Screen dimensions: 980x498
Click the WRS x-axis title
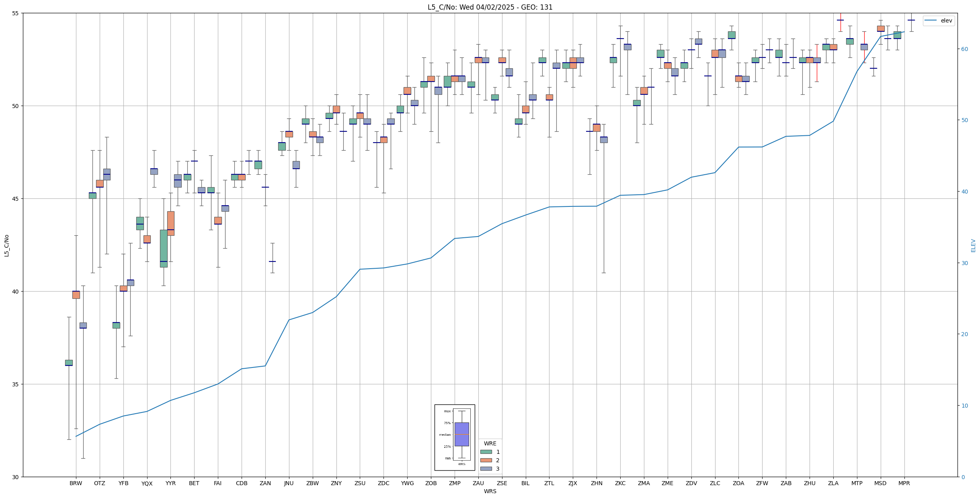click(490, 491)
